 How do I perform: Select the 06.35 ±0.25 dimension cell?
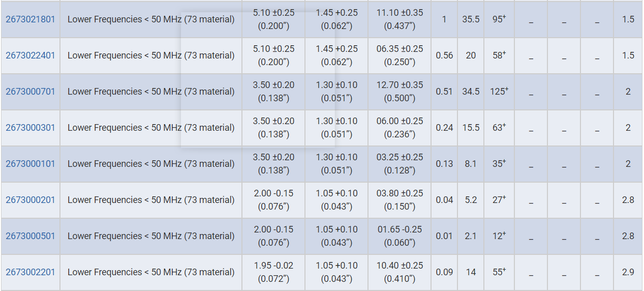[400, 55]
